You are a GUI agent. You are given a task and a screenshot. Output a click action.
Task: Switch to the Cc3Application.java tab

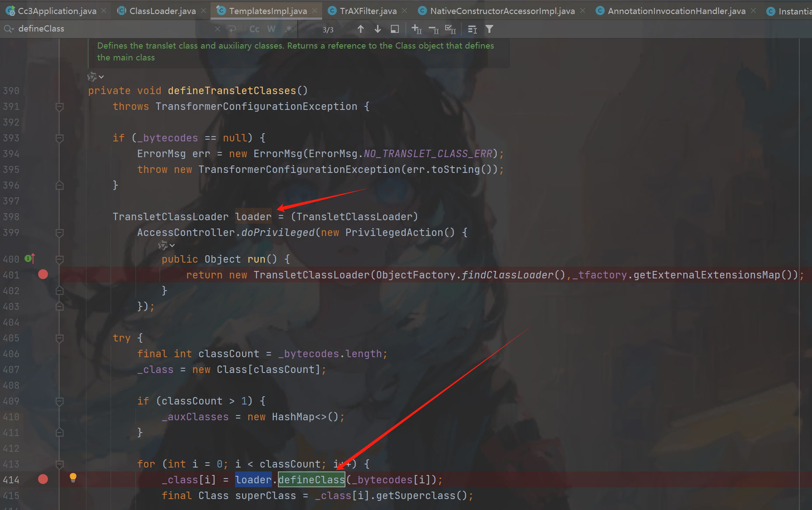click(x=52, y=11)
